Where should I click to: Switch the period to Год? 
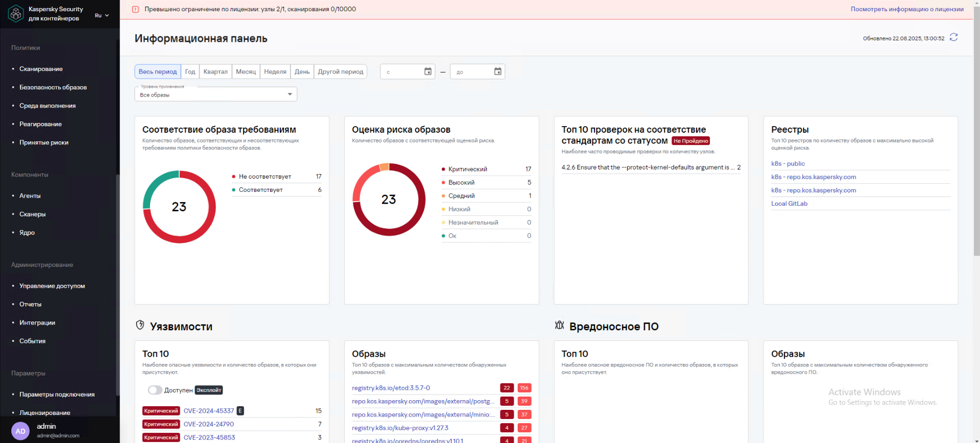tap(190, 71)
